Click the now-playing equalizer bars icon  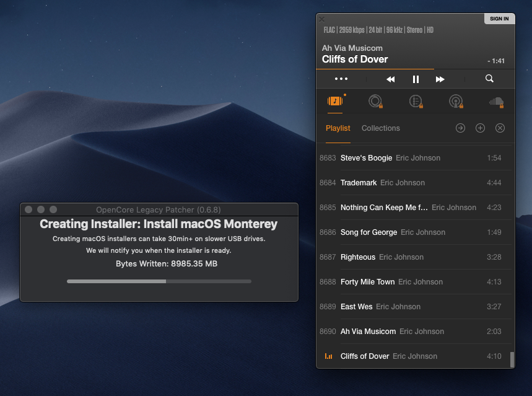pos(328,356)
